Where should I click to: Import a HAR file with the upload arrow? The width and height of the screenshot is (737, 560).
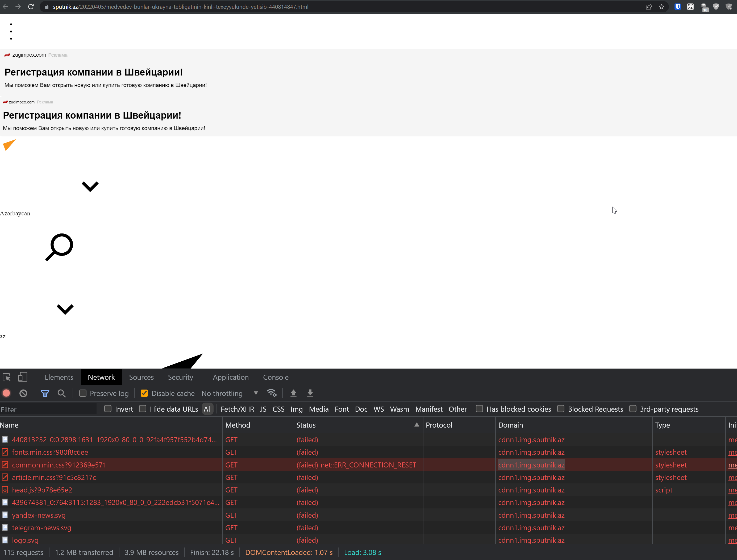293,393
